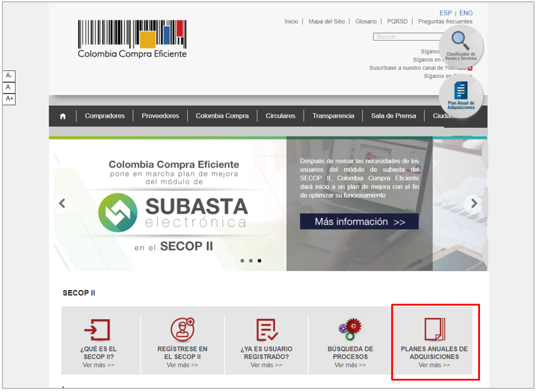
Task: Click Ver más under Planes Anuales de Adquisiciones
Action: point(434,365)
